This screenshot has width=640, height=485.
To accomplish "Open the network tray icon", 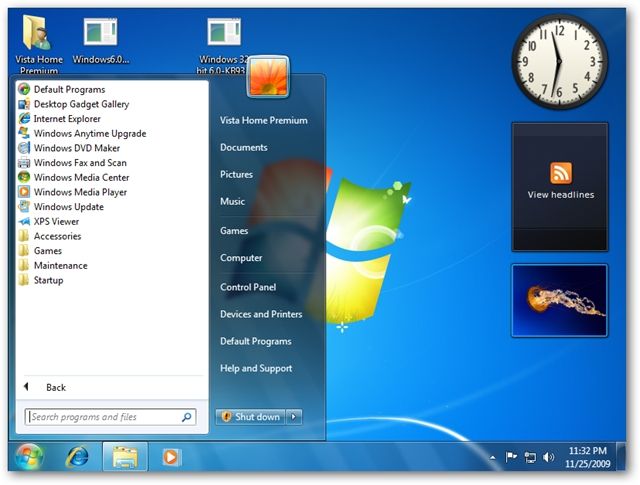I will coord(530,457).
